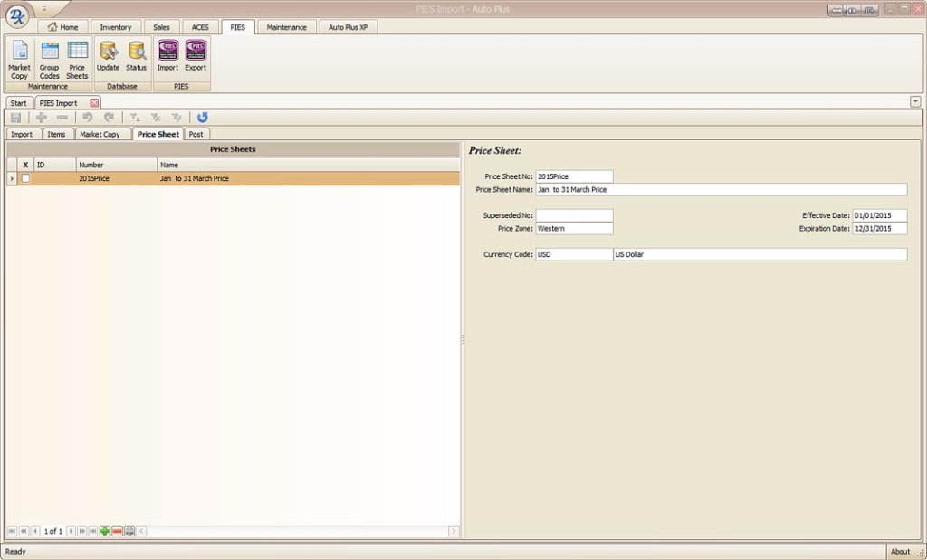
Task: Switch to the ACES ribbon tab
Action: [200, 27]
